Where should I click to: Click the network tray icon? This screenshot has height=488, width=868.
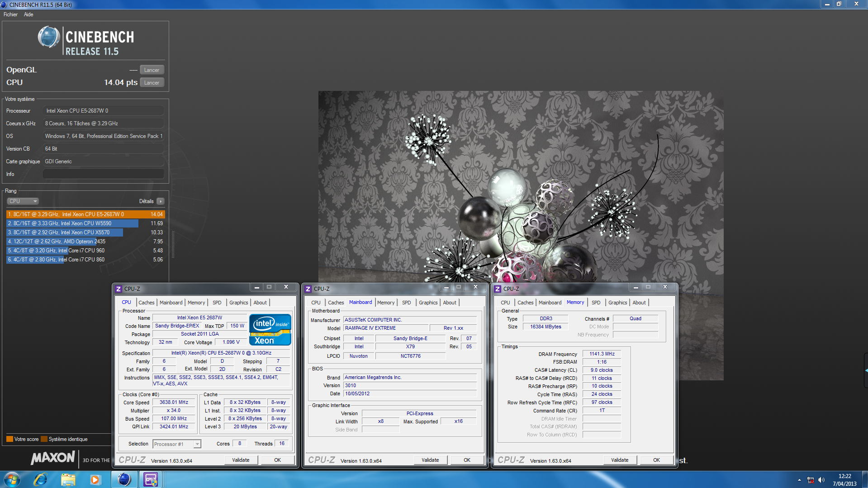point(811,480)
